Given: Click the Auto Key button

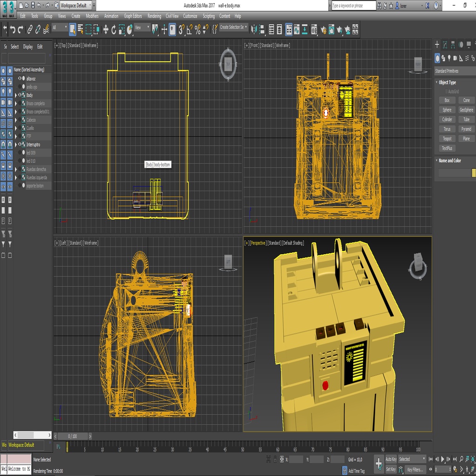Looking at the screenshot, I should [390, 459].
